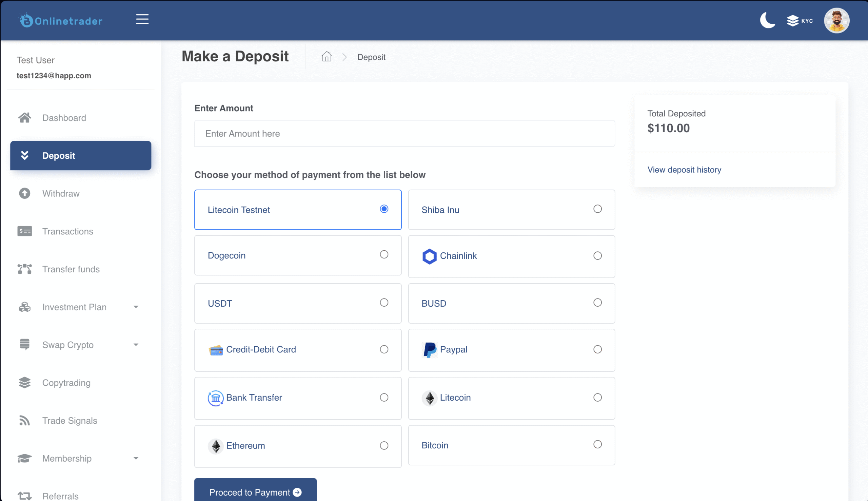The height and width of the screenshot is (501, 868).
Task: Go to Transfer funds menu item
Action: point(81,269)
